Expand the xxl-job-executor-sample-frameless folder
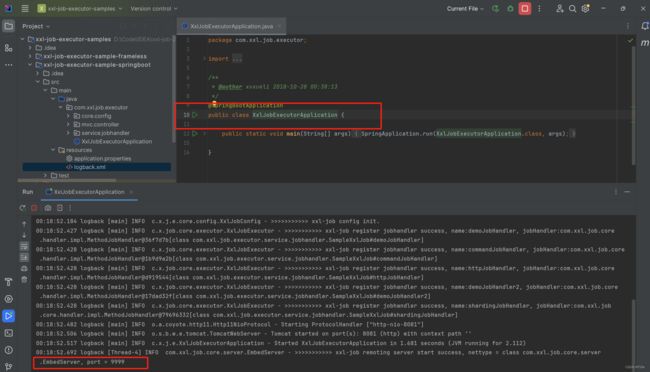650x372 pixels. 30,56
